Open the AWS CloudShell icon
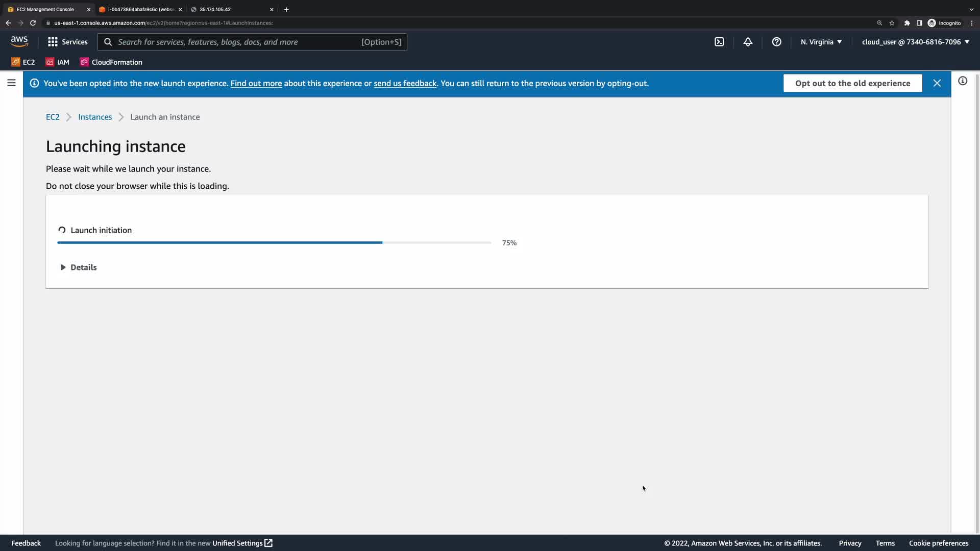 pyautogui.click(x=719, y=42)
